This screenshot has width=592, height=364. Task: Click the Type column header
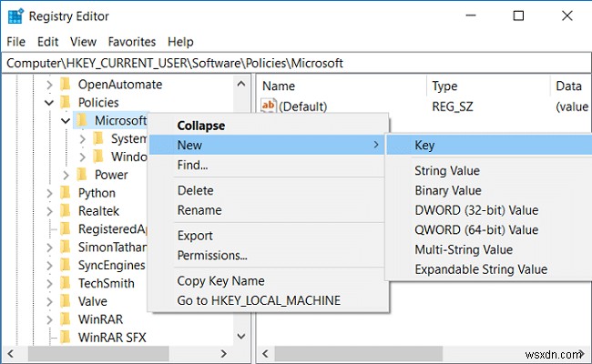[444, 86]
